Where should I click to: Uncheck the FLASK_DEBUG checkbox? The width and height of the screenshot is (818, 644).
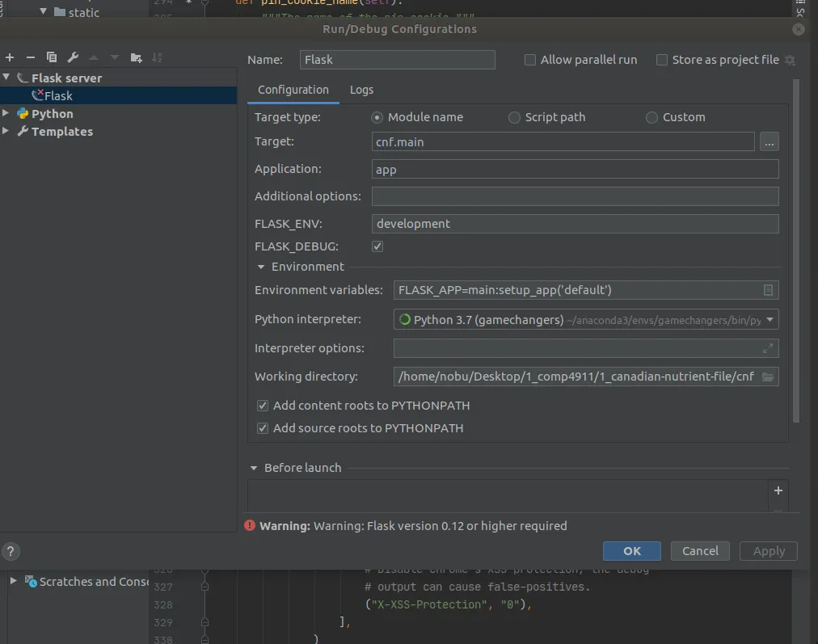pos(377,246)
